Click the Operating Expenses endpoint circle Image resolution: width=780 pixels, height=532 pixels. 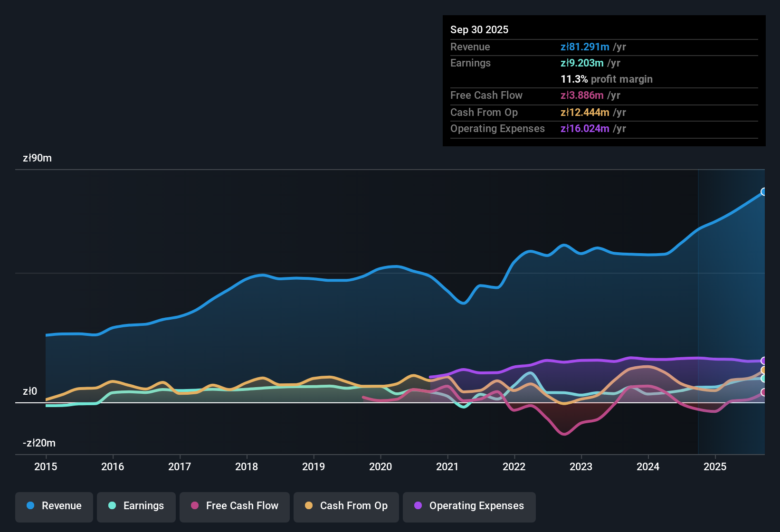tap(764, 361)
